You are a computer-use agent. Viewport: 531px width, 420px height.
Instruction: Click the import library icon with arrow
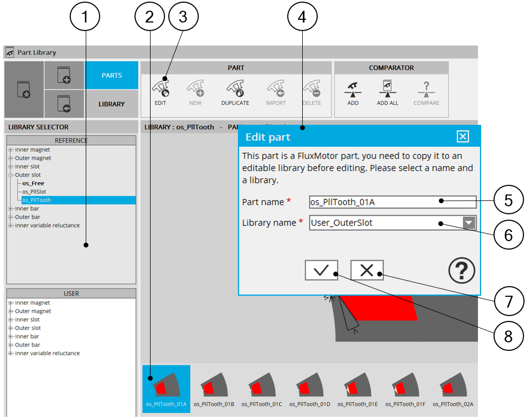(x=64, y=104)
